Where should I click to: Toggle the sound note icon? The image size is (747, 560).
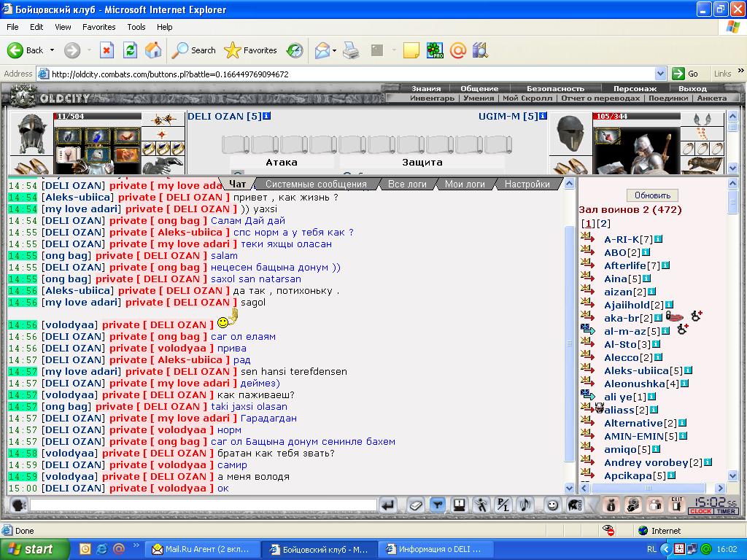[x=525, y=505]
